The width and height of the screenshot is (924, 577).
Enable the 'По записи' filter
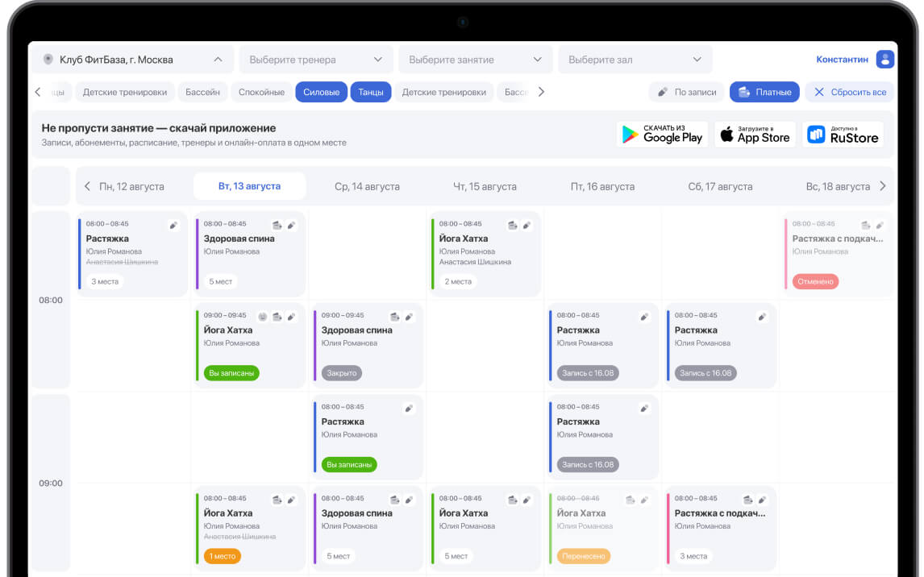click(x=687, y=92)
